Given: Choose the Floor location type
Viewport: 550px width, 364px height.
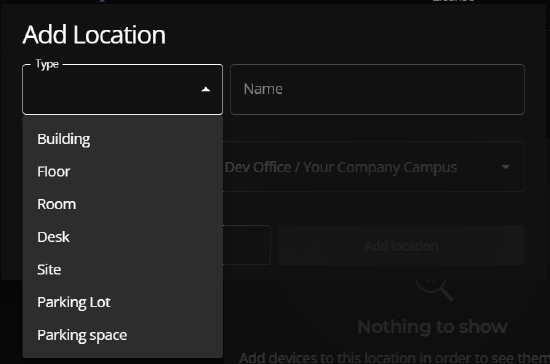Looking at the screenshot, I should tap(122, 171).
